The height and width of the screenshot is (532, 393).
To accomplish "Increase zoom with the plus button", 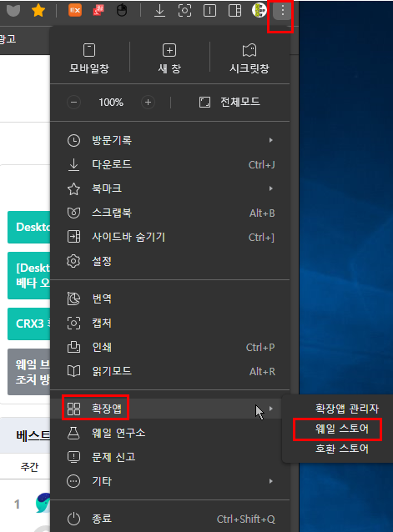I will click(148, 102).
